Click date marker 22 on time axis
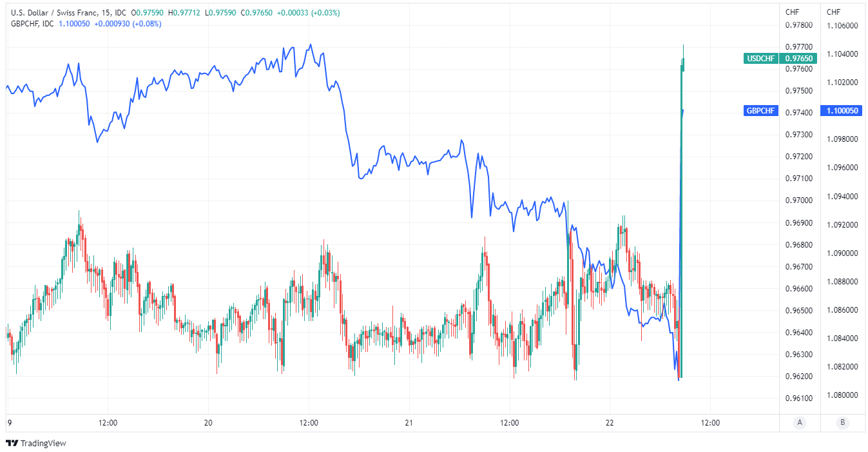The image size is (868, 452). [x=610, y=423]
